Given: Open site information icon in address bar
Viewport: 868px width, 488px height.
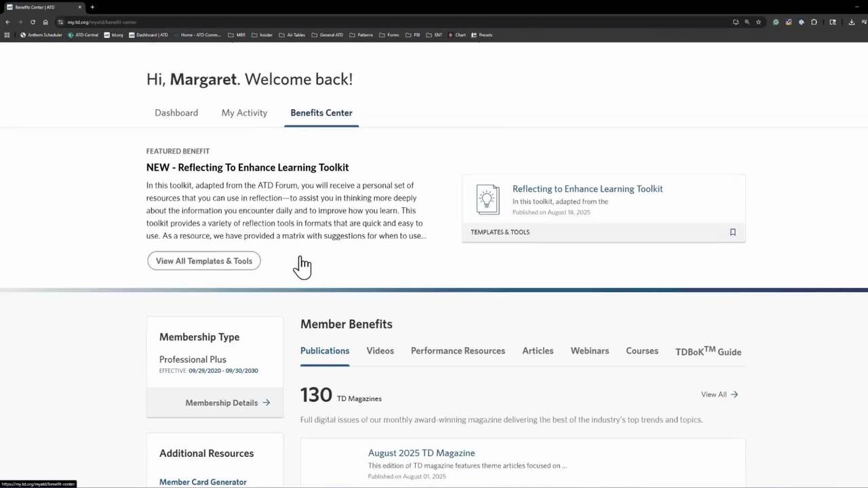Looking at the screenshot, I should click(x=61, y=22).
